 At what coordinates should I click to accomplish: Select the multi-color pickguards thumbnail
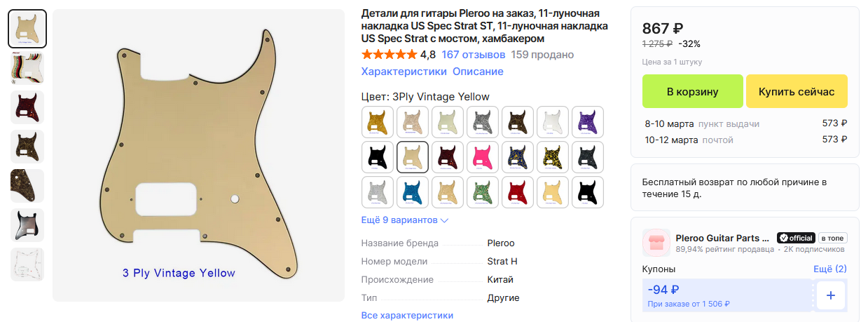[x=27, y=68]
